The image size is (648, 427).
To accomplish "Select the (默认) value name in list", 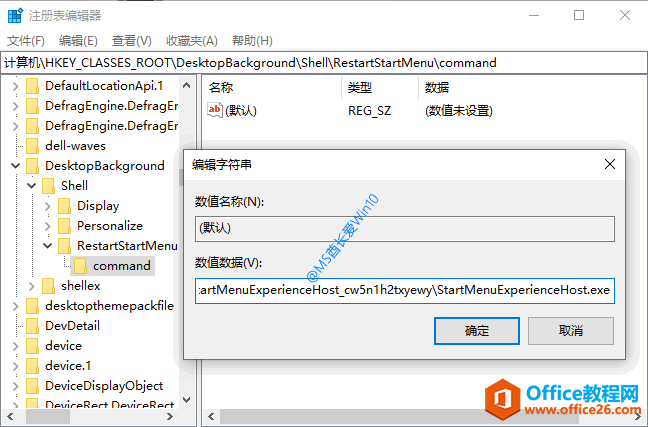I will [x=241, y=111].
